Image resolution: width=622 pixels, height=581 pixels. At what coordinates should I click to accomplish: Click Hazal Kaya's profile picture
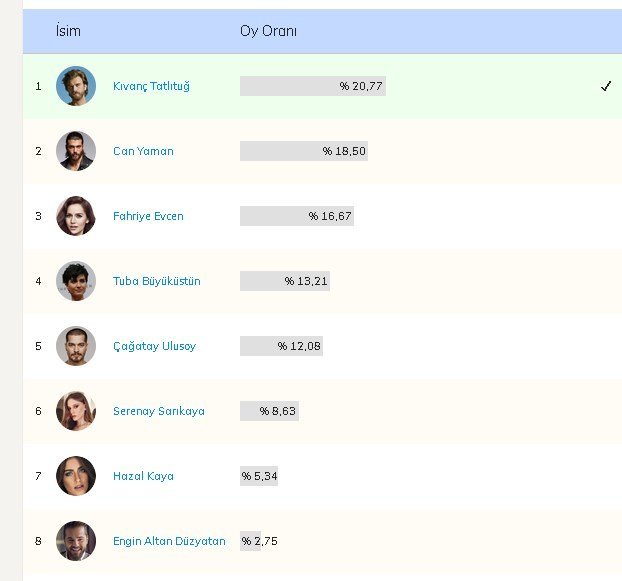pos(76,476)
